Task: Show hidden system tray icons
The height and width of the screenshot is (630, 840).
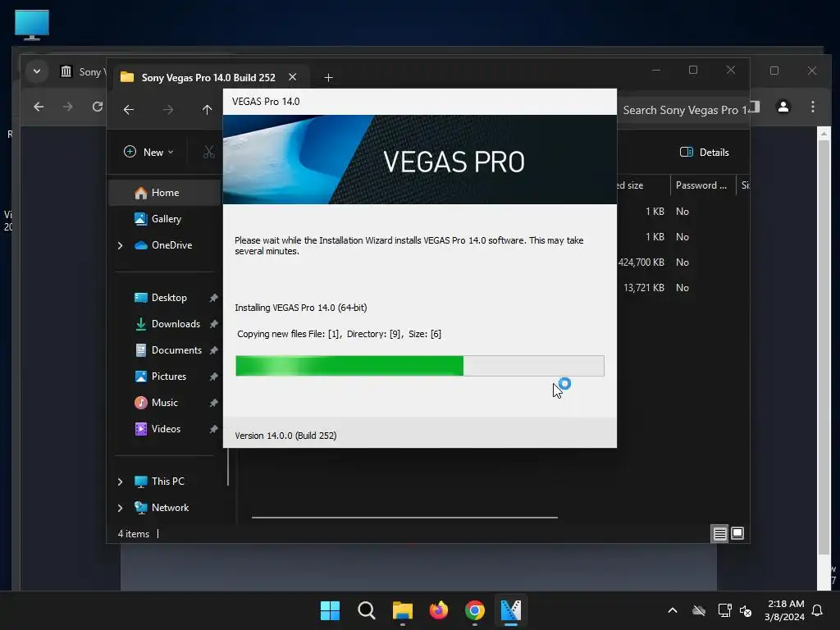Action: pos(673,610)
